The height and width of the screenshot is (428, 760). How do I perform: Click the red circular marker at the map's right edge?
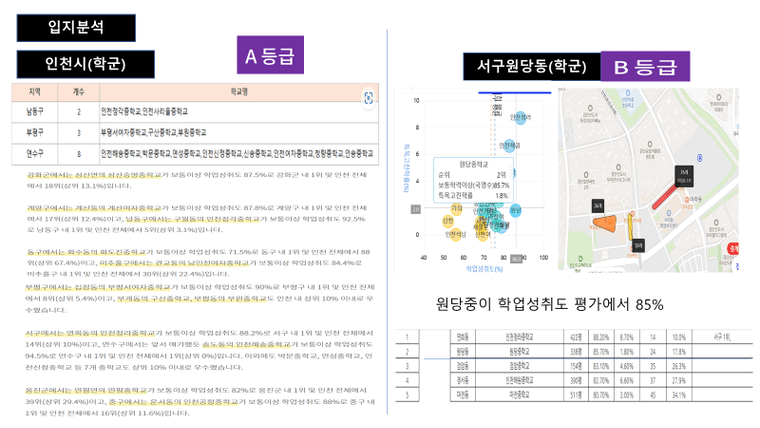click(733, 249)
